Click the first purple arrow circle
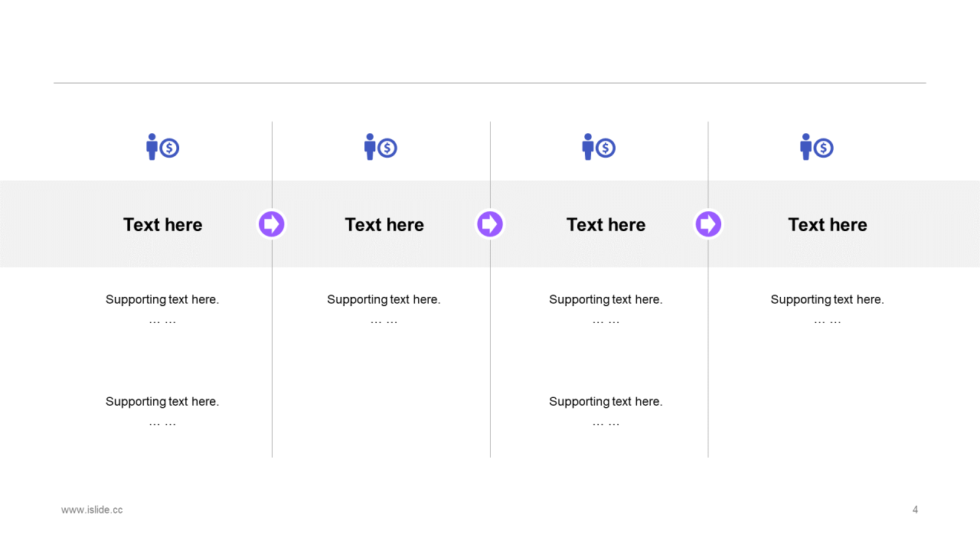The height and width of the screenshot is (551, 980). (x=272, y=224)
